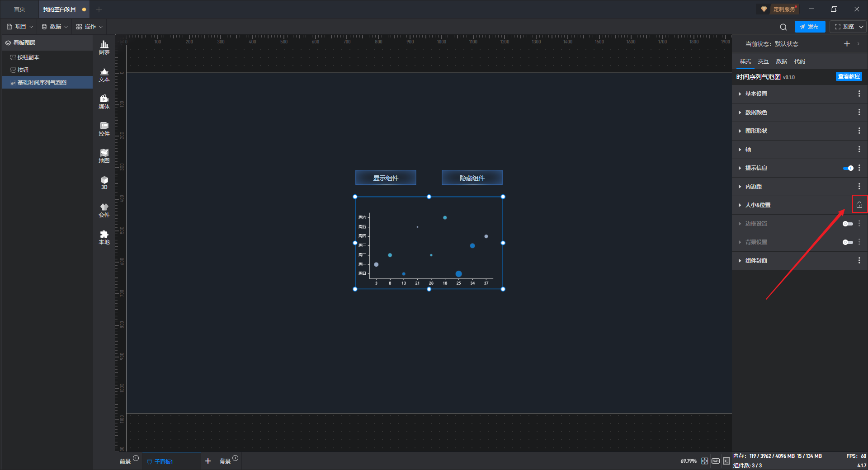The image size is (868, 470).
Task: Expand the 图形形状 section
Action: coord(740,131)
